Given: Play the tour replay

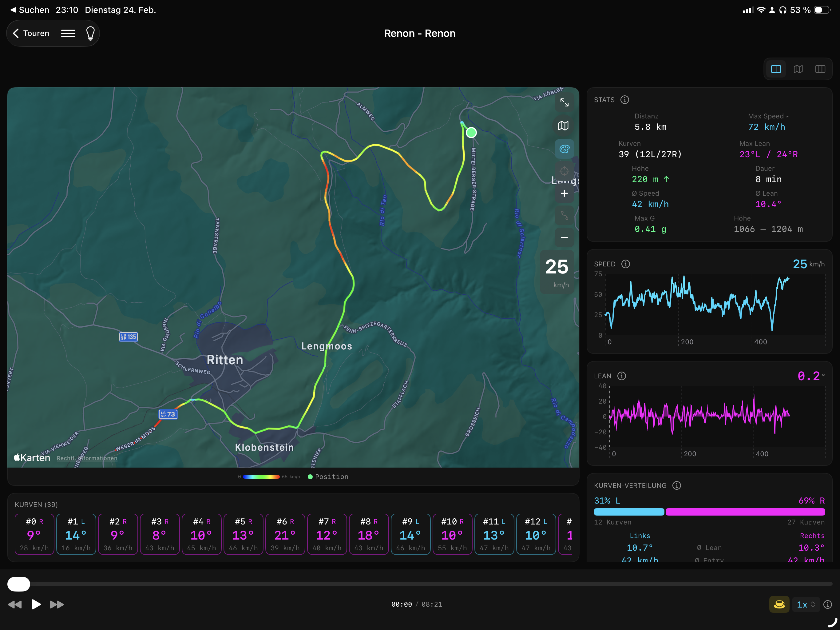Looking at the screenshot, I should (x=36, y=604).
